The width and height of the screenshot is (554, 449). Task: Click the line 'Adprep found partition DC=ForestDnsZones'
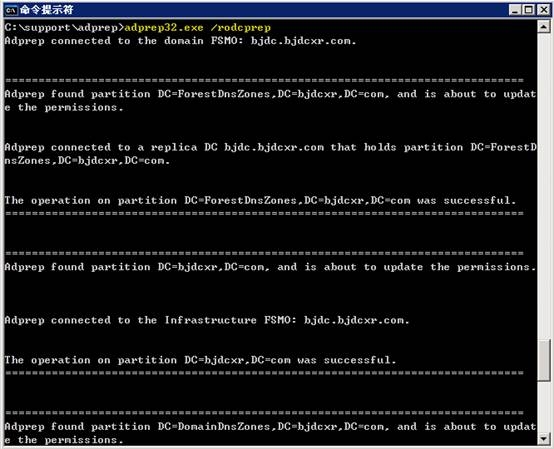(x=270, y=101)
